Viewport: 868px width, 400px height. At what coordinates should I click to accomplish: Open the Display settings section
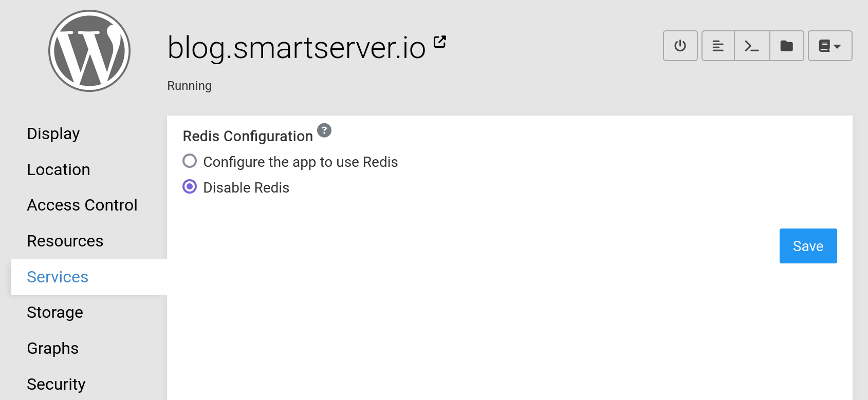pos(53,134)
